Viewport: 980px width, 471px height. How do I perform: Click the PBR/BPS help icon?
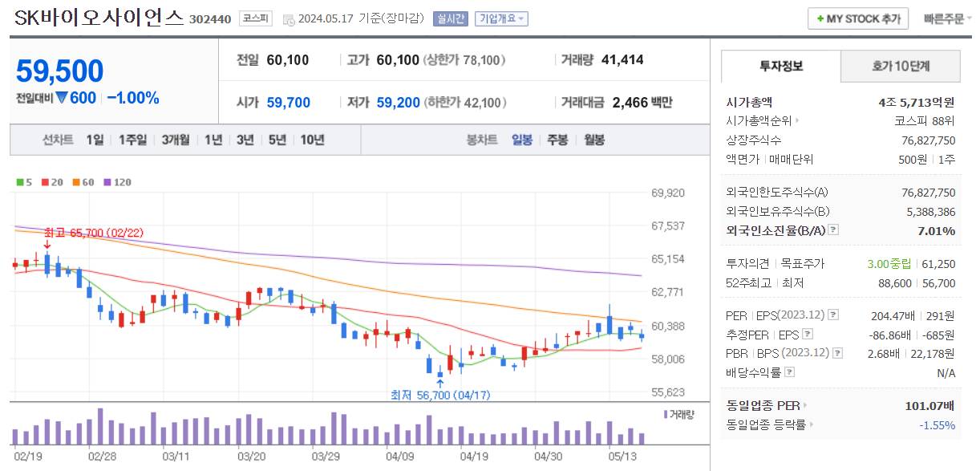coord(836,353)
